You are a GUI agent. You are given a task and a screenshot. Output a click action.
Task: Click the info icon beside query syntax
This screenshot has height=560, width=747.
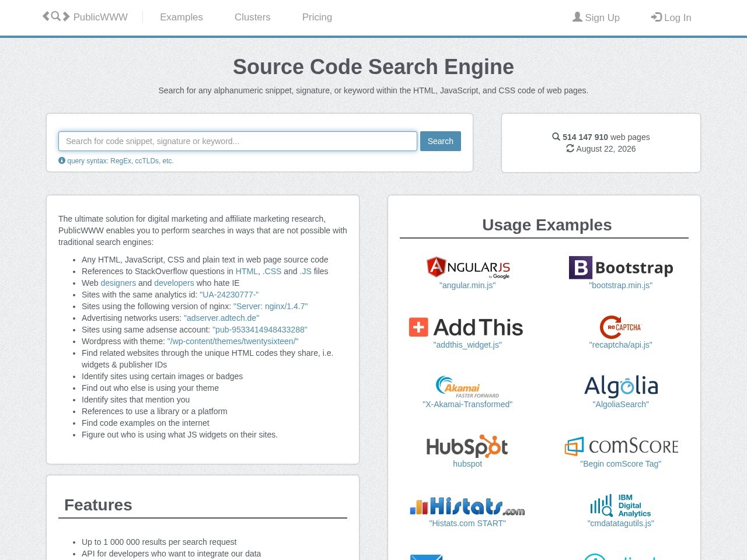coord(62,160)
